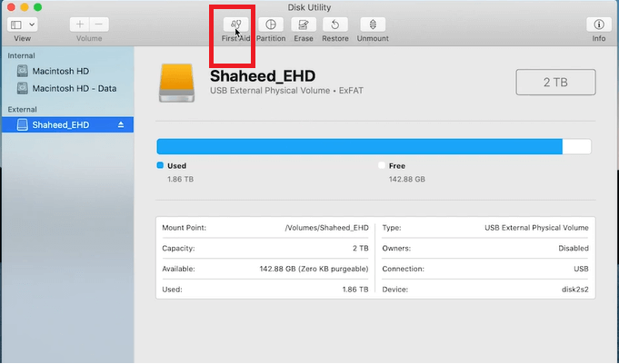The height and width of the screenshot is (364, 619).
Task: Open the View dropdown chevron
Action: [32, 25]
